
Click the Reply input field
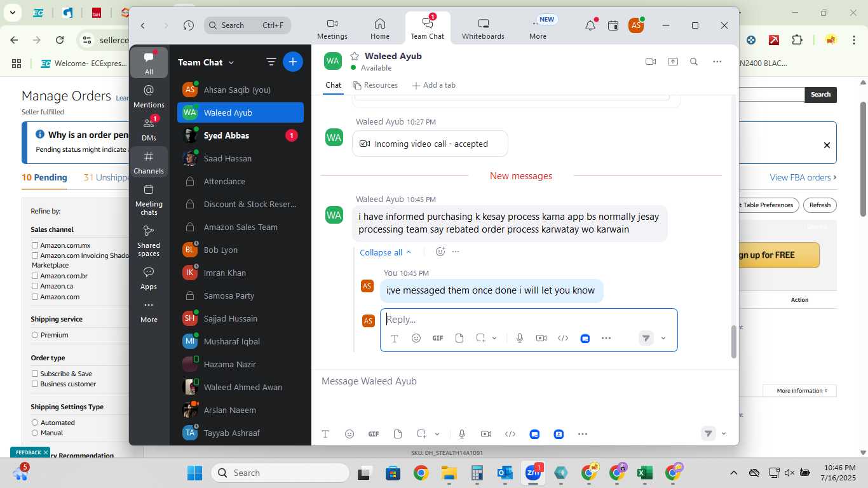tap(529, 320)
